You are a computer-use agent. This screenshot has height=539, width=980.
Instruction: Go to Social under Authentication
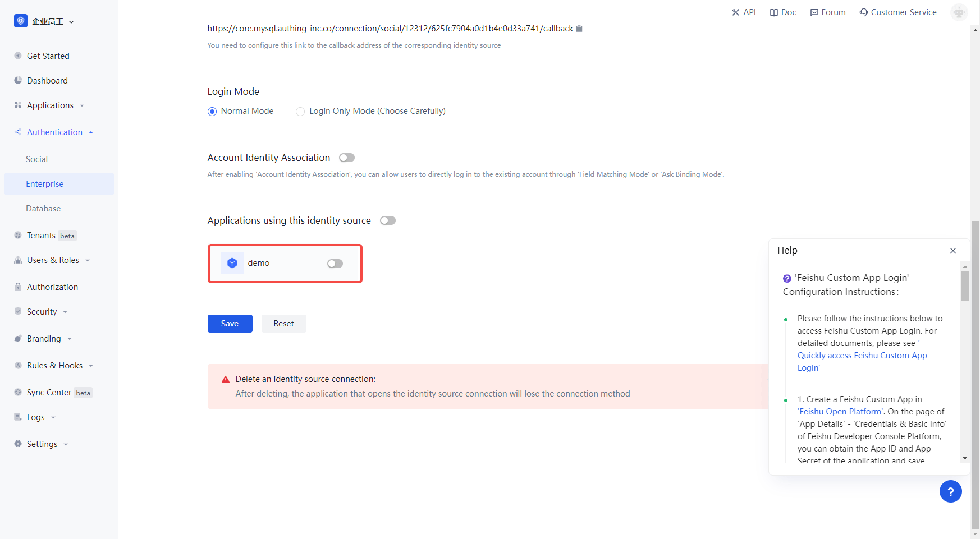tap(36, 159)
